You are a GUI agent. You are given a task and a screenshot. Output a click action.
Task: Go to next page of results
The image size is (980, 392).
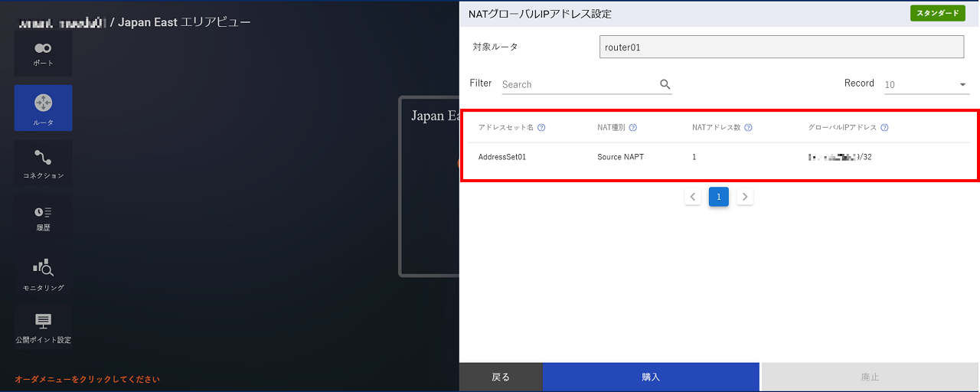(745, 197)
